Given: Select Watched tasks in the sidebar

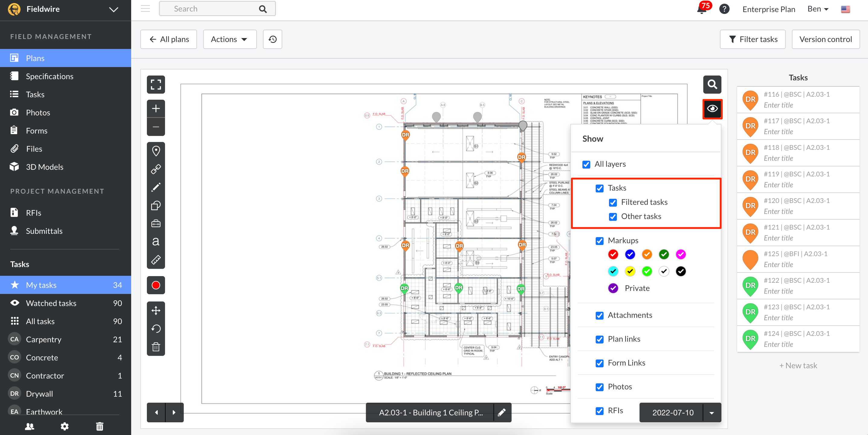Looking at the screenshot, I should pyautogui.click(x=51, y=303).
